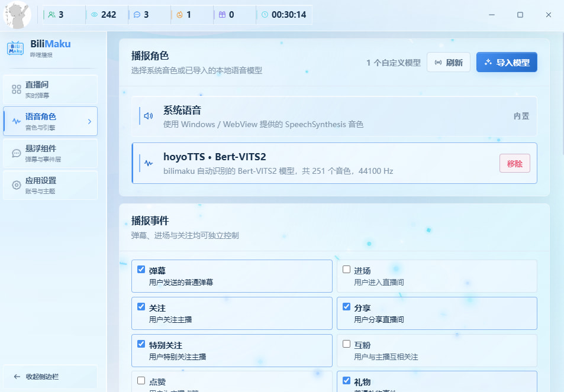The width and height of the screenshot is (564, 392).
Task: Maximize the BiliMaku window
Action: click(x=520, y=15)
